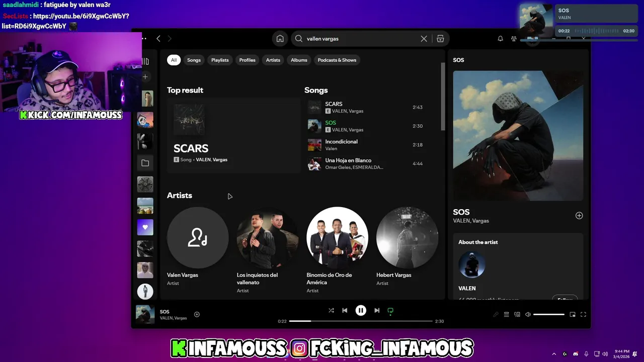Toggle shuffle in the player bar
The image size is (644, 362).
tap(331, 310)
